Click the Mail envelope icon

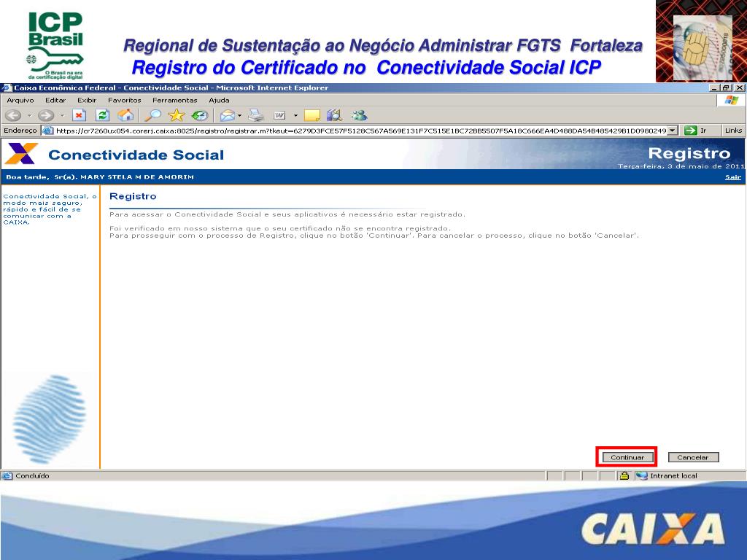(228, 115)
